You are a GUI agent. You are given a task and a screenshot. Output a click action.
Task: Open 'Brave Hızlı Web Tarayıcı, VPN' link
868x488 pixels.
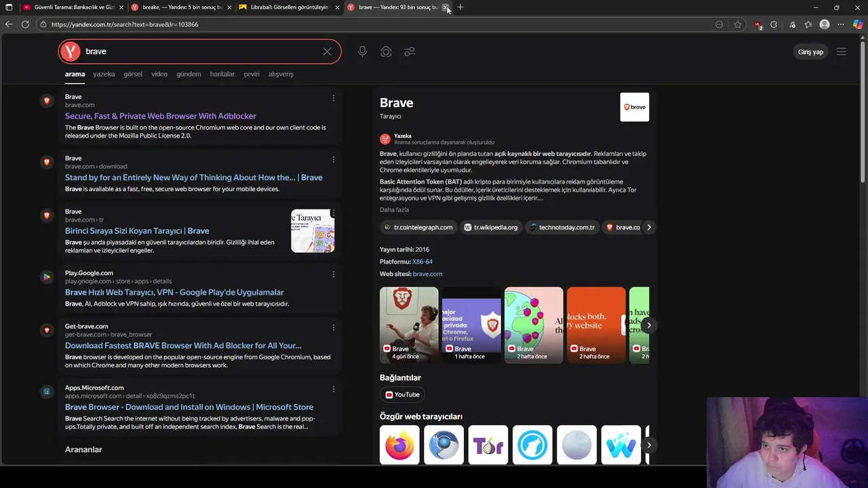174,292
